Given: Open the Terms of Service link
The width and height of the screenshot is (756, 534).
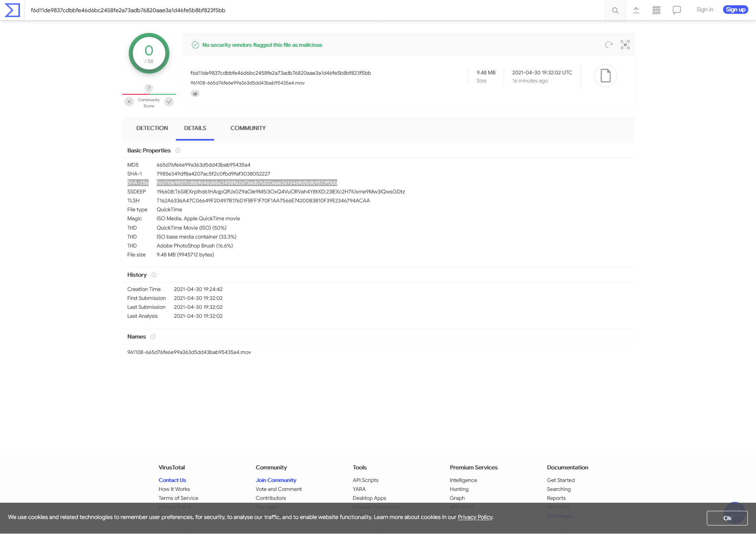Looking at the screenshot, I should pos(178,498).
